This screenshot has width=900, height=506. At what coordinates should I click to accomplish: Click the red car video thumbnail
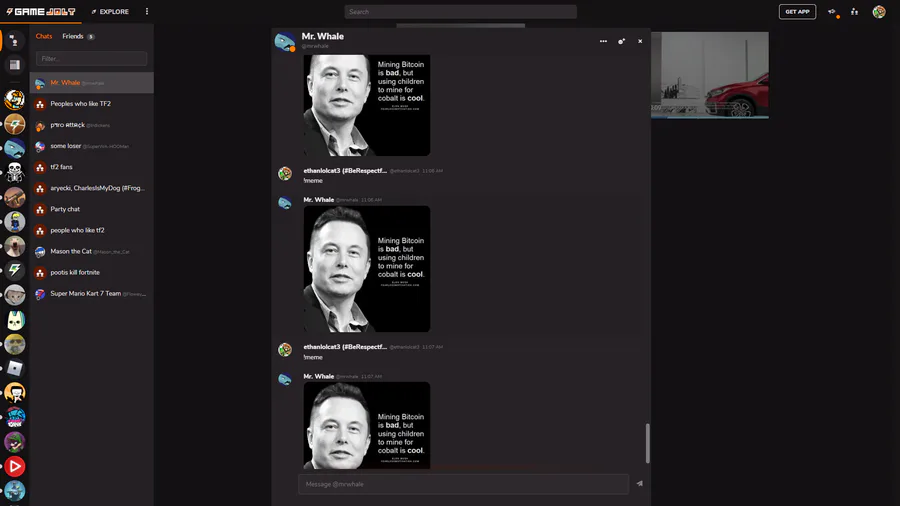pyautogui.click(x=709, y=75)
